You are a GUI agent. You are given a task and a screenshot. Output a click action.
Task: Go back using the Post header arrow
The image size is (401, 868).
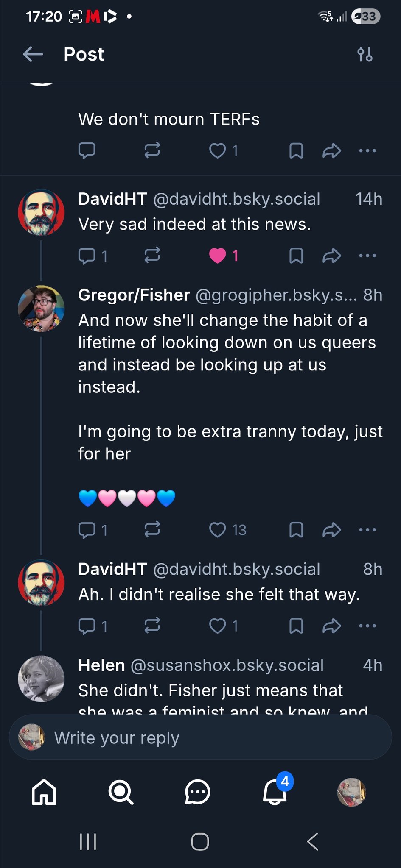[33, 54]
